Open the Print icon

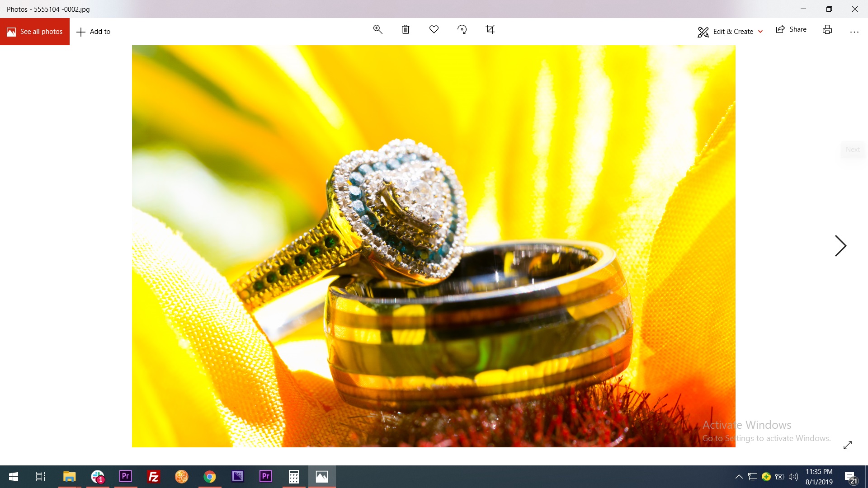[x=827, y=29]
